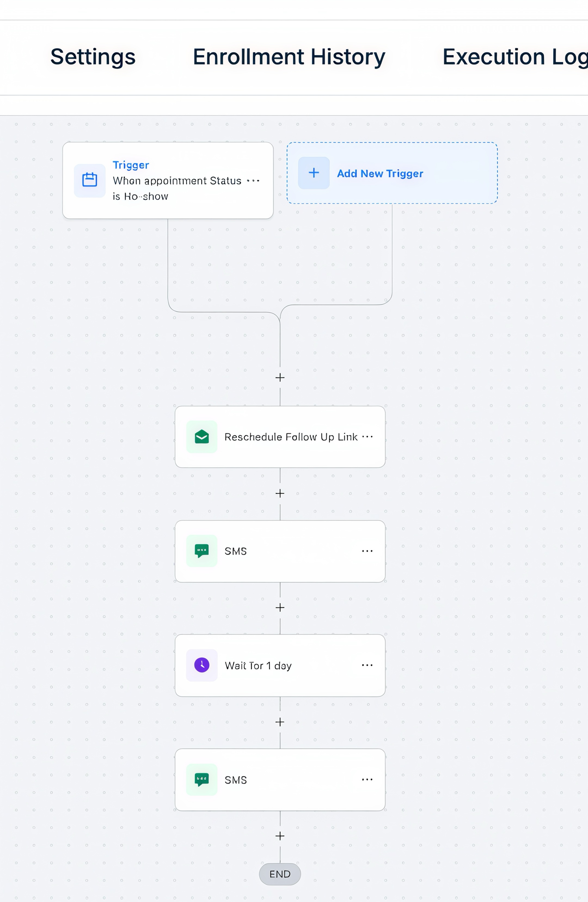Open options menu for Reschedule Follow Up Link
This screenshot has width=588, height=902.
coord(367,437)
